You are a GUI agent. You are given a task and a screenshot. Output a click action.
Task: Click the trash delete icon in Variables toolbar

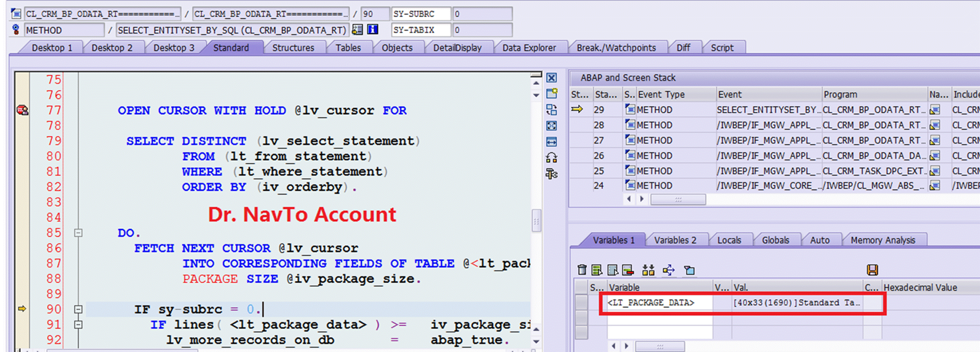click(x=582, y=270)
